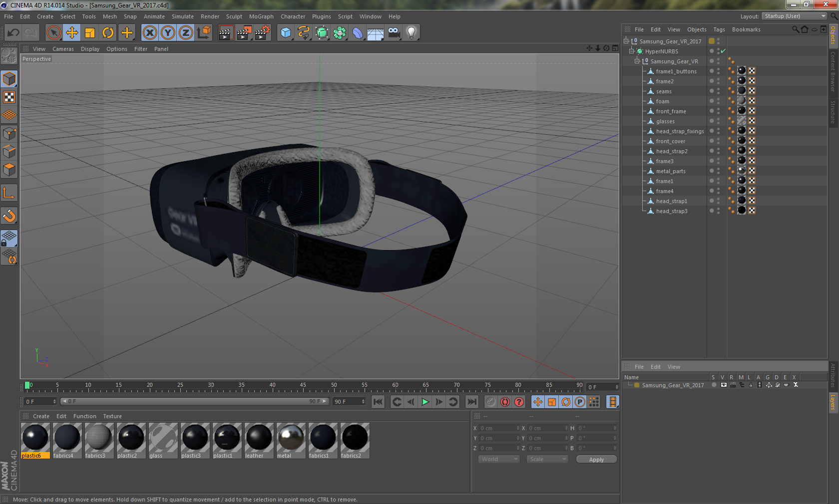Go to end of animation
The image size is (839, 504).
point(472,402)
